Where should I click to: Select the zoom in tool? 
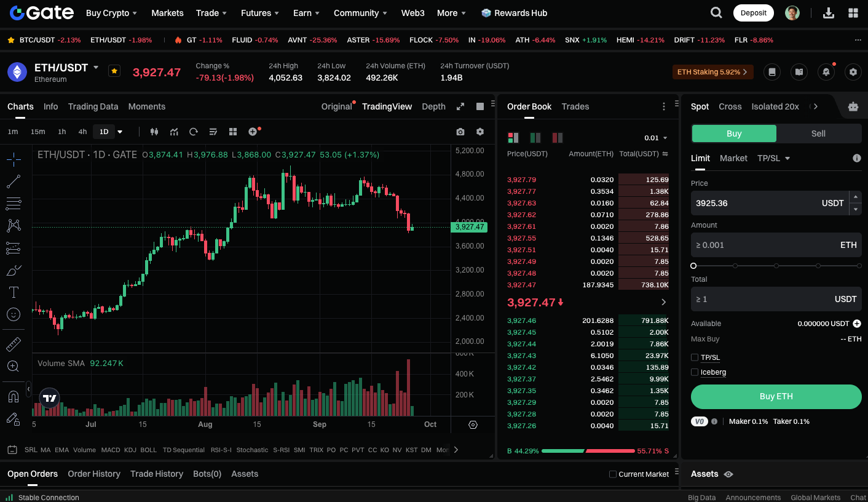pos(14,366)
